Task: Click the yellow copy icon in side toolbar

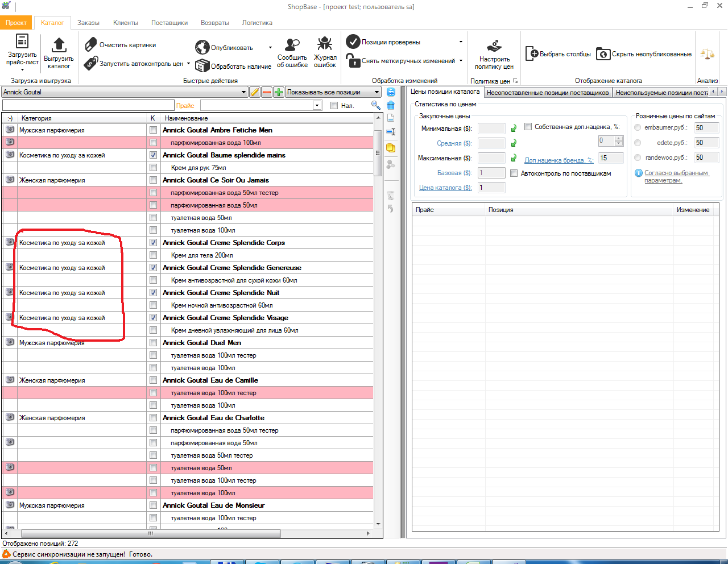Action: pos(391,148)
